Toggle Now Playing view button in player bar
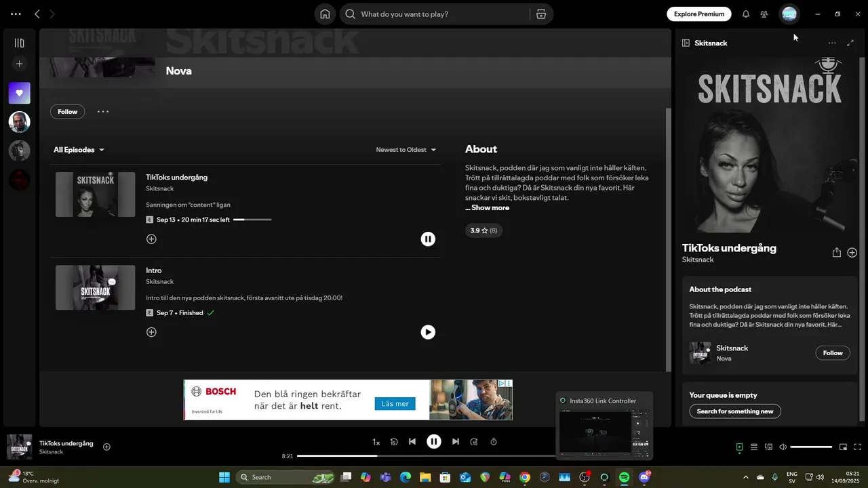Viewport: 868px width, 488px height. 740,447
